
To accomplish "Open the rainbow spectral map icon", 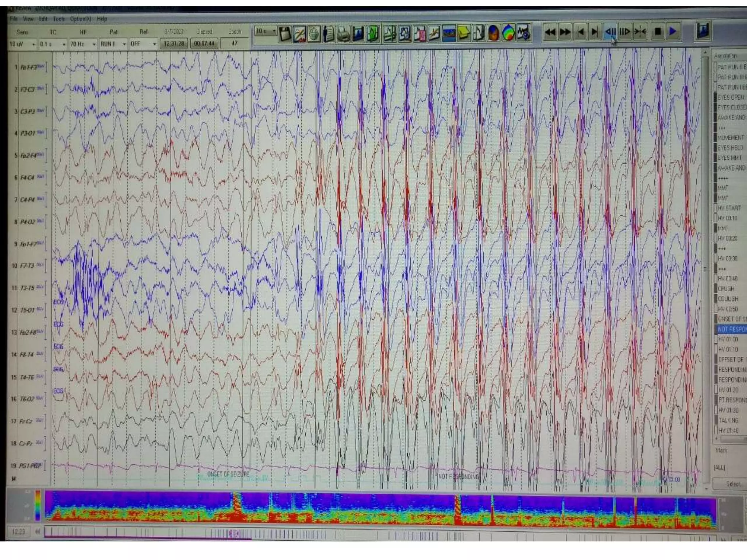I will [x=508, y=34].
